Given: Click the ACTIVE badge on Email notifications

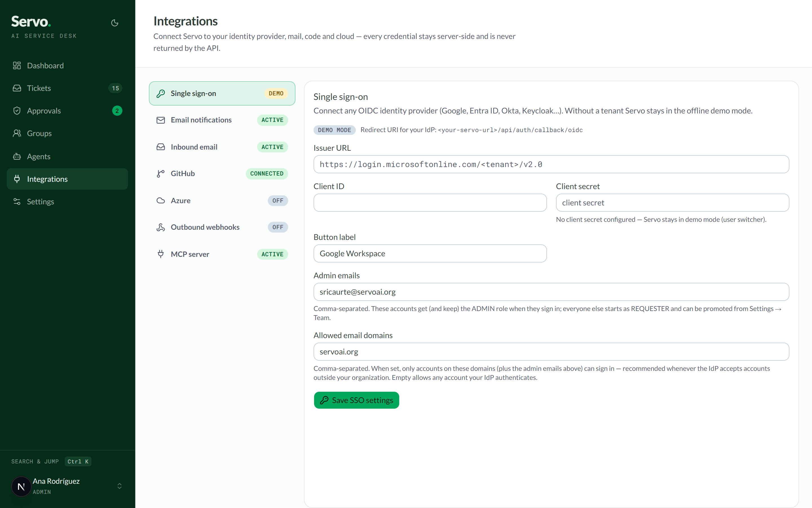Looking at the screenshot, I should click(x=272, y=120).
